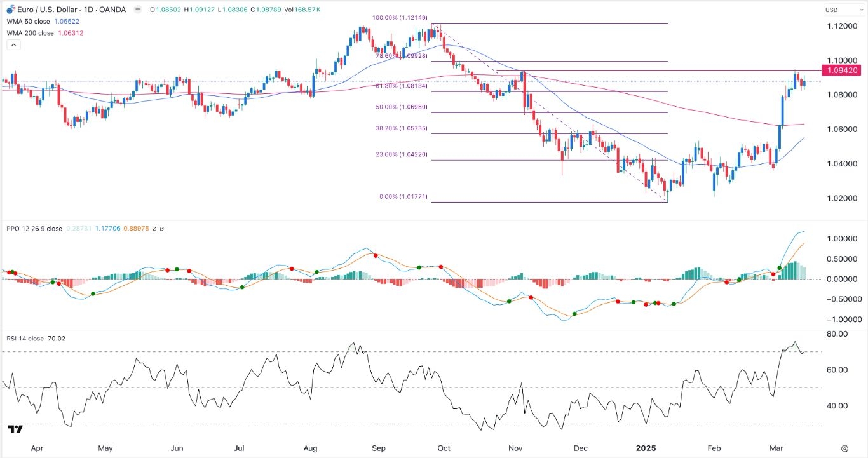Select the WMA 200 close indicator
The height and width of the screenshot is (458, 868).
coord(31,33)
